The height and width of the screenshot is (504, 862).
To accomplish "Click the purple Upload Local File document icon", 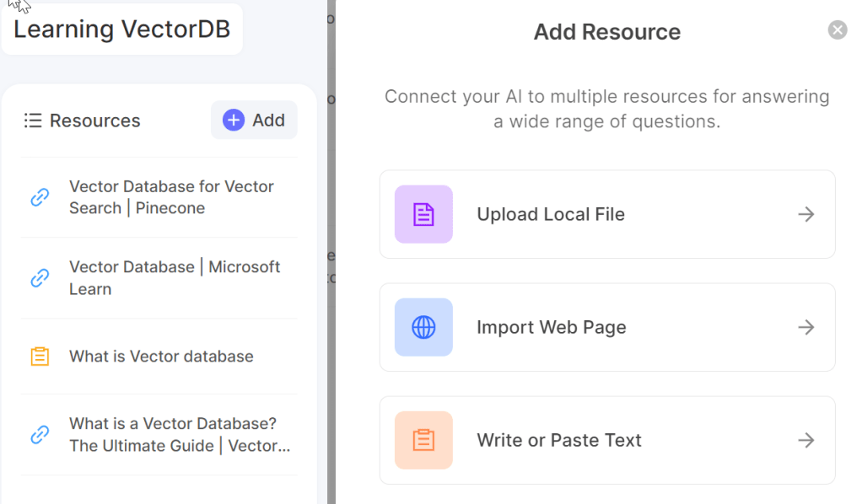I will (x=423, y=214).
